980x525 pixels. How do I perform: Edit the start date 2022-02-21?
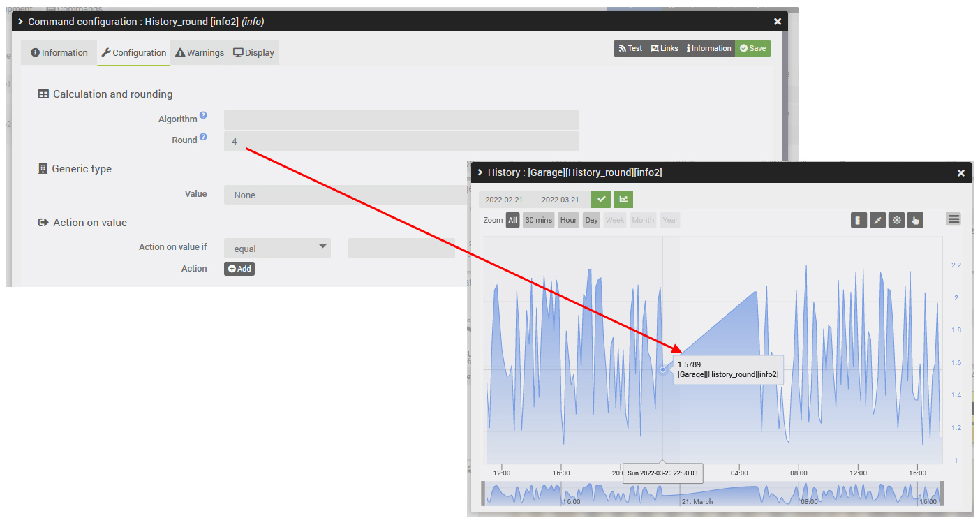tap(505, 200)
